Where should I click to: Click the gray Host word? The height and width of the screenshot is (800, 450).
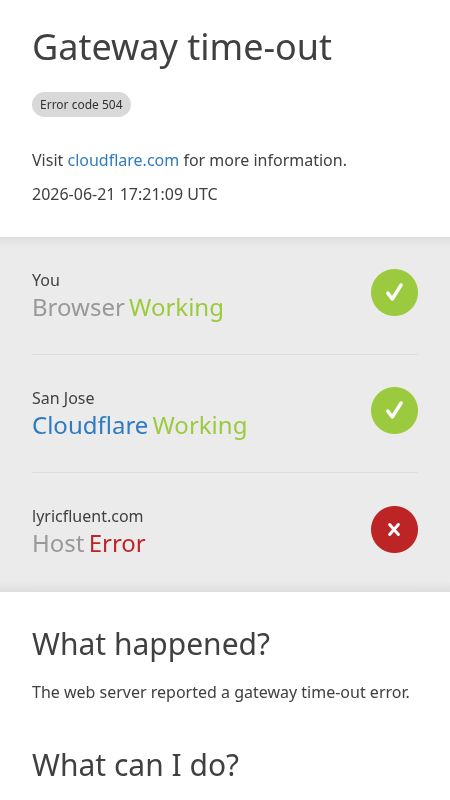click(58, 544)
